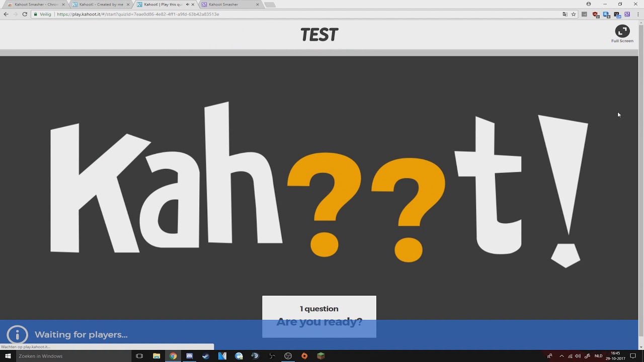
Task: Click the volume speaker tray icon
Action: tap(578, 356)
